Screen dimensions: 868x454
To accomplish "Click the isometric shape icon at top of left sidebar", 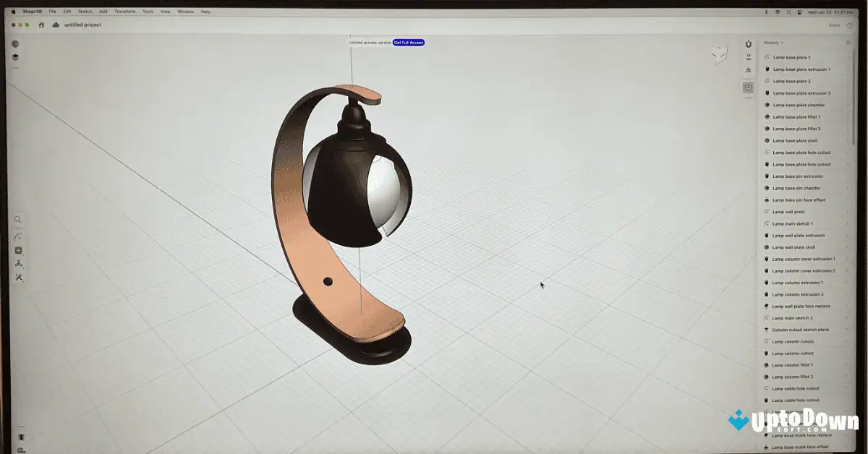I will coord(14,43).
